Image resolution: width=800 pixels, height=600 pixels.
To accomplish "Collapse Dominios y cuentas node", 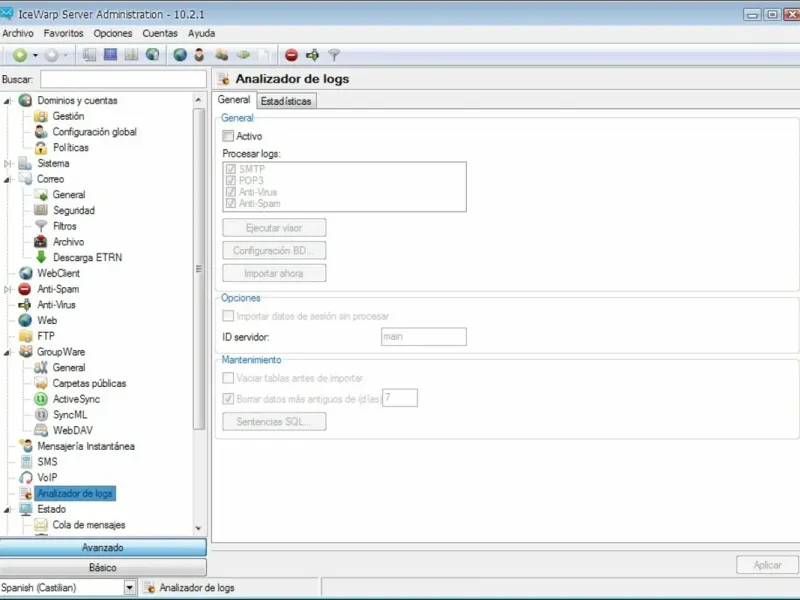I will point(7,101).
